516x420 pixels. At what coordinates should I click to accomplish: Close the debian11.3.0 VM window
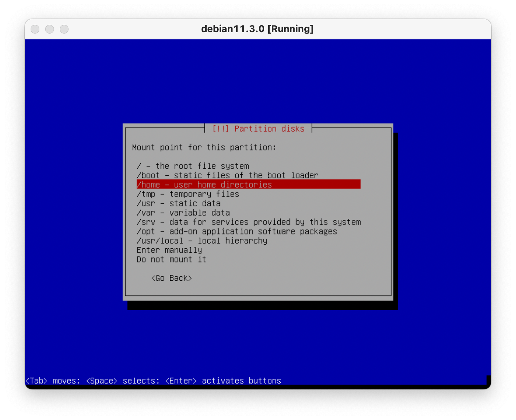(x=35, y=29)
